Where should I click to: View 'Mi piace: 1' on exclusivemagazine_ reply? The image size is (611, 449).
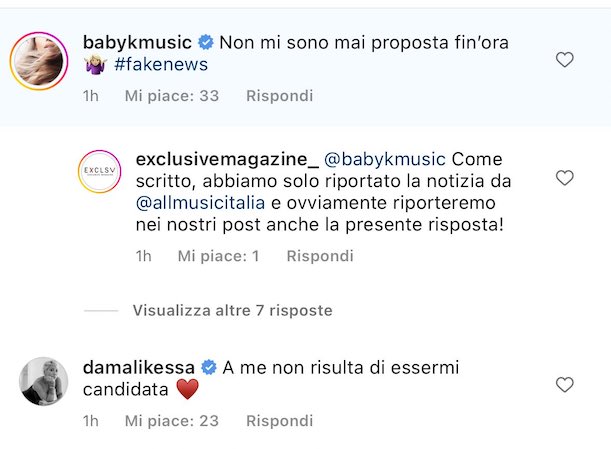(x=218, y=256)
